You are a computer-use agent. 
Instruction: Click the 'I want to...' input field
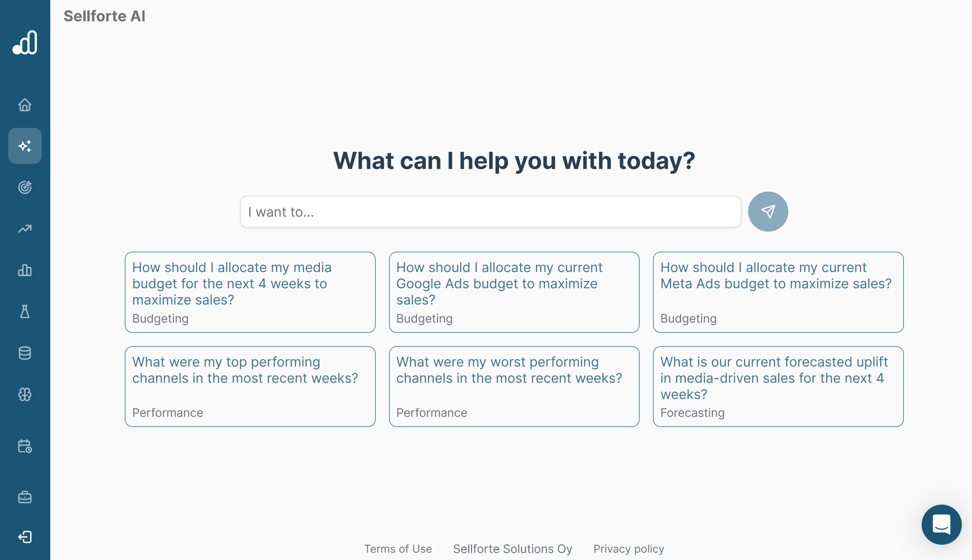pyautogui.click(x=490, y=212)
